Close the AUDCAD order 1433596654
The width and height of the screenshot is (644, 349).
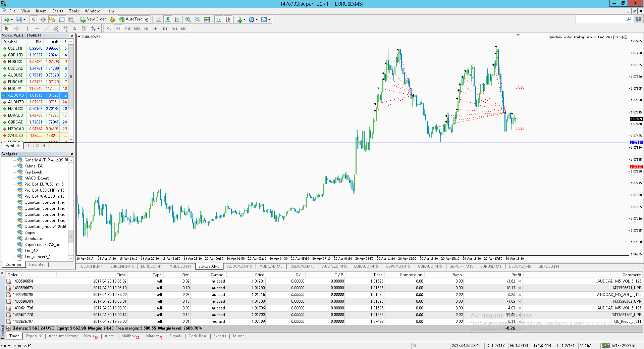click(x=520, y=281)
